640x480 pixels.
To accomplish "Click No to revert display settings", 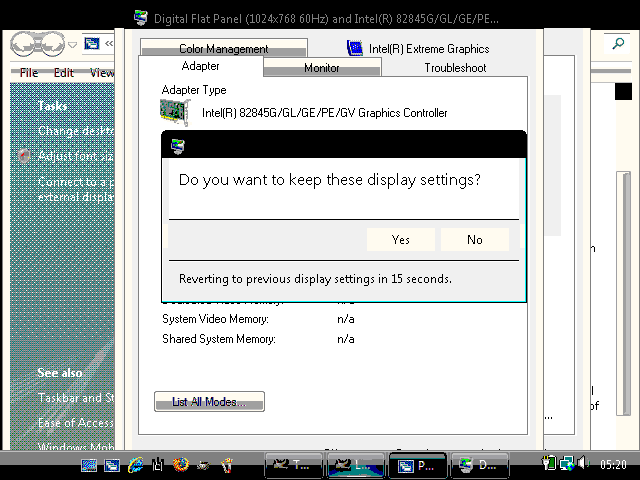I will (475, 240).
